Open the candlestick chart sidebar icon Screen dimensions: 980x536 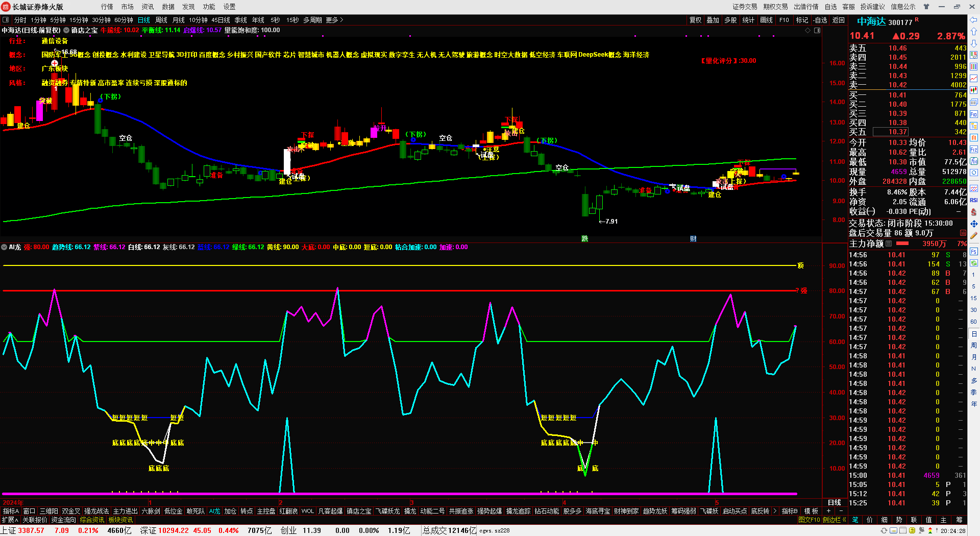click(x=974, y=90)
